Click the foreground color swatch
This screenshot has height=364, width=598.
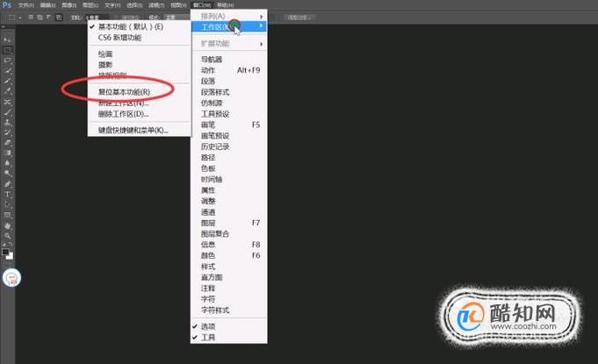click(x=5, y=252)
